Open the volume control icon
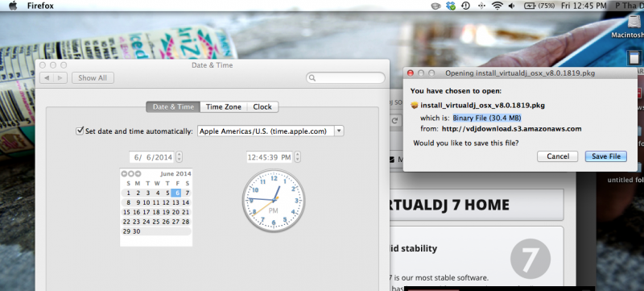The width and height of the screenshot is (644, 291). (512, 6)
